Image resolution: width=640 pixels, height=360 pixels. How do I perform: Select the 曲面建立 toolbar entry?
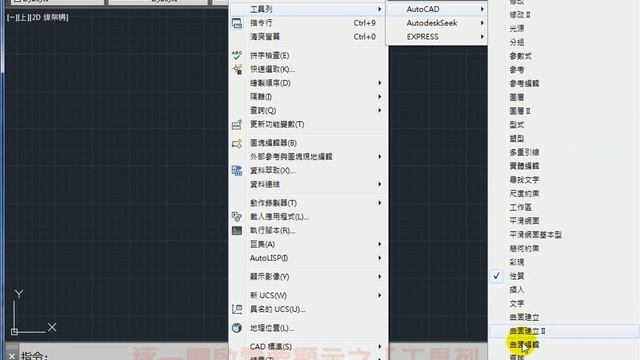coord(524,317)
